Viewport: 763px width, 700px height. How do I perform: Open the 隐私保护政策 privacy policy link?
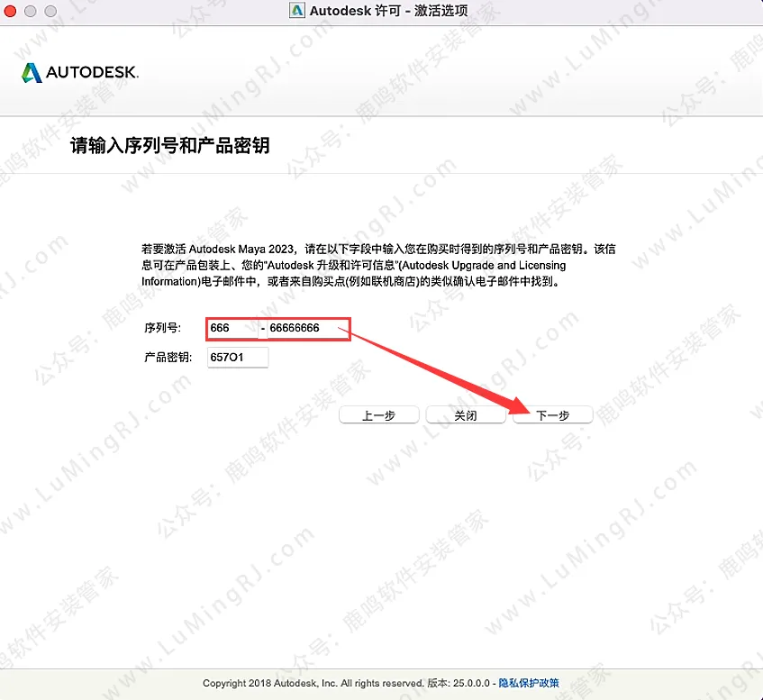tap(529, 683)
